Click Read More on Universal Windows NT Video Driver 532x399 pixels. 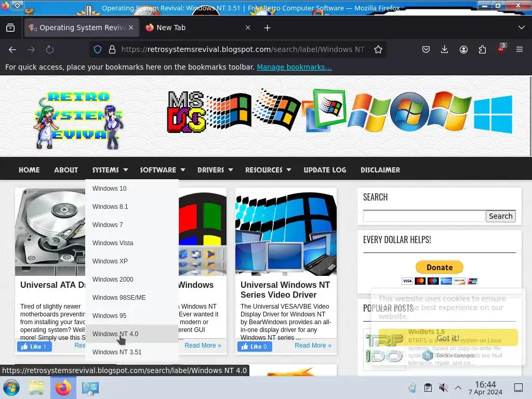point(313,345)
